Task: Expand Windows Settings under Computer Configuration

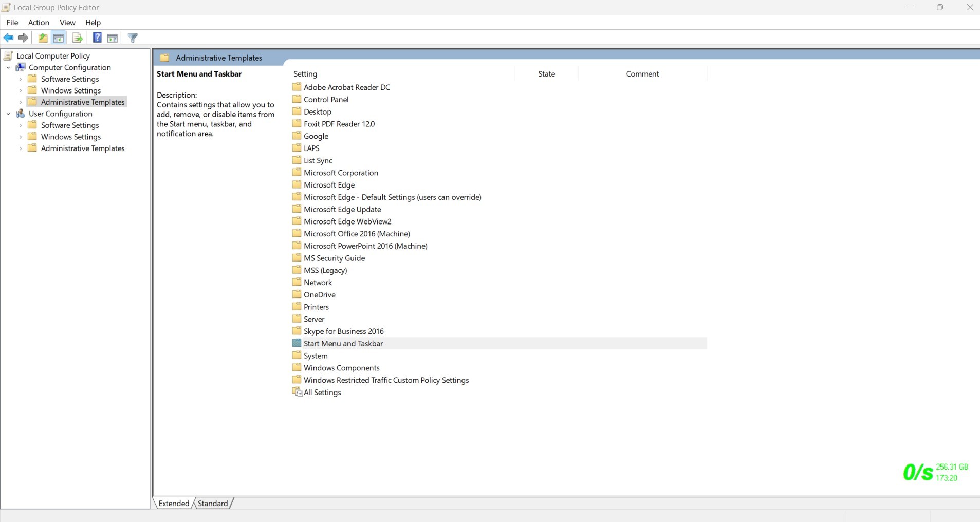Action: point(21,90)
